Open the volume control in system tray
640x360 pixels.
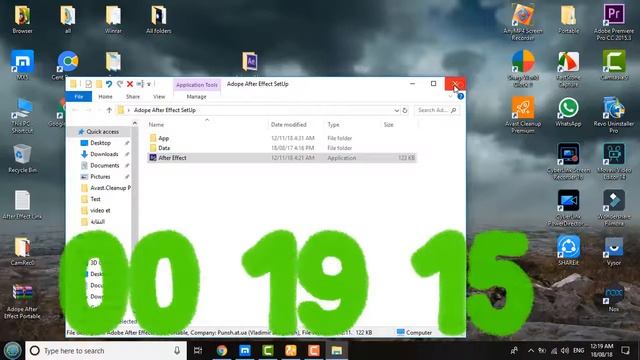click(x=565, y=351)
